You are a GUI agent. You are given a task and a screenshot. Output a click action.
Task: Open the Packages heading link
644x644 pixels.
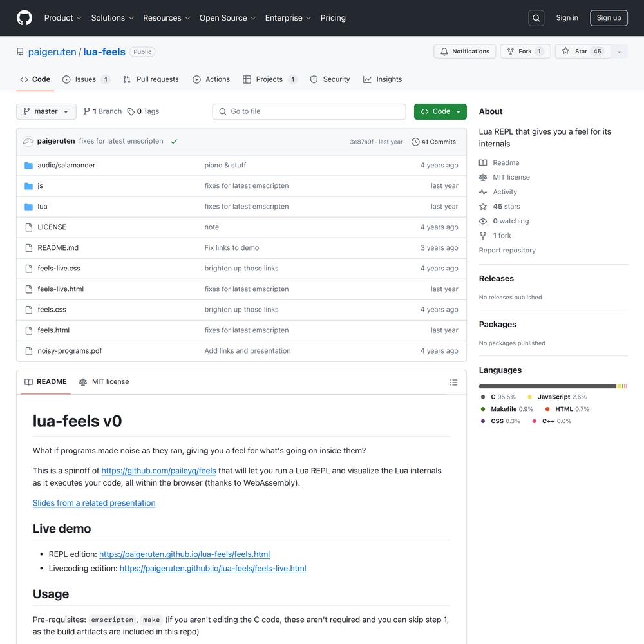[497, 325]
